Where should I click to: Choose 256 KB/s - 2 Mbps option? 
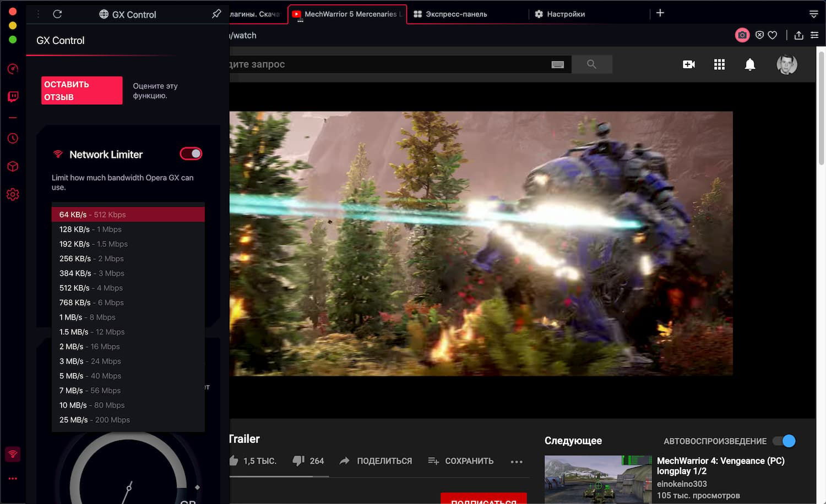click(128, 259)
